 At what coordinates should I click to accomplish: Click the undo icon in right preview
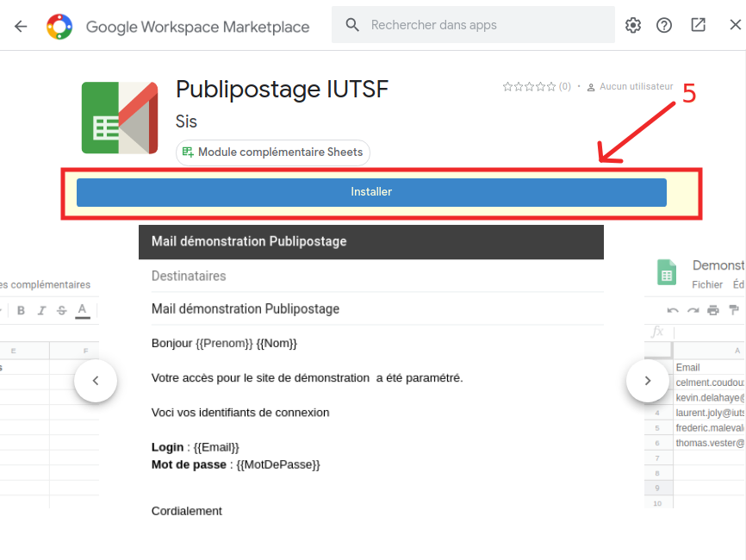tap(672, 311)
